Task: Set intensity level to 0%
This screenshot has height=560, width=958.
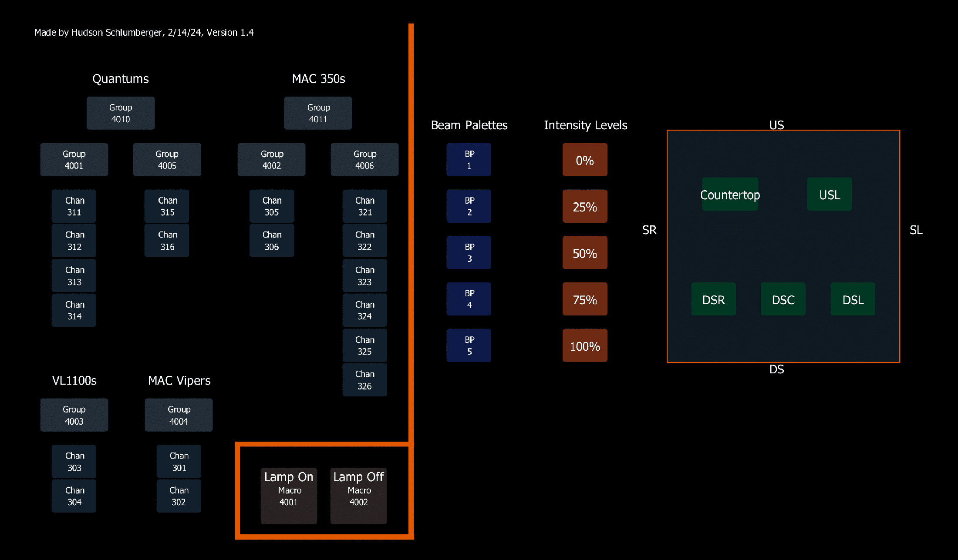Action: tap(585, 160)
